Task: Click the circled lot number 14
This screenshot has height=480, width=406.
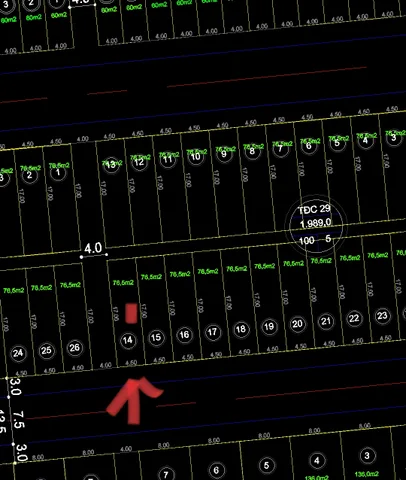Action: click(x=128, y=340)
